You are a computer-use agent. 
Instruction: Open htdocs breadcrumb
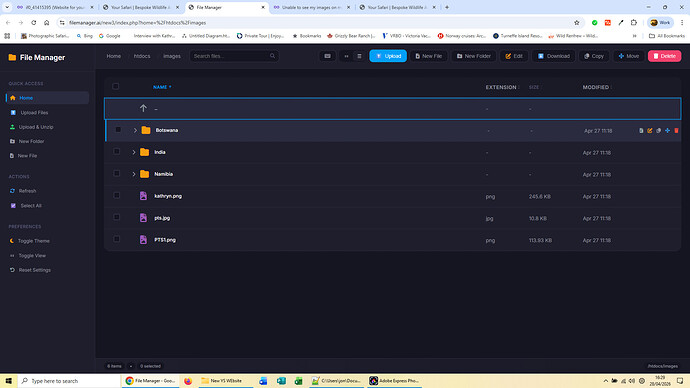pos(142,56)
